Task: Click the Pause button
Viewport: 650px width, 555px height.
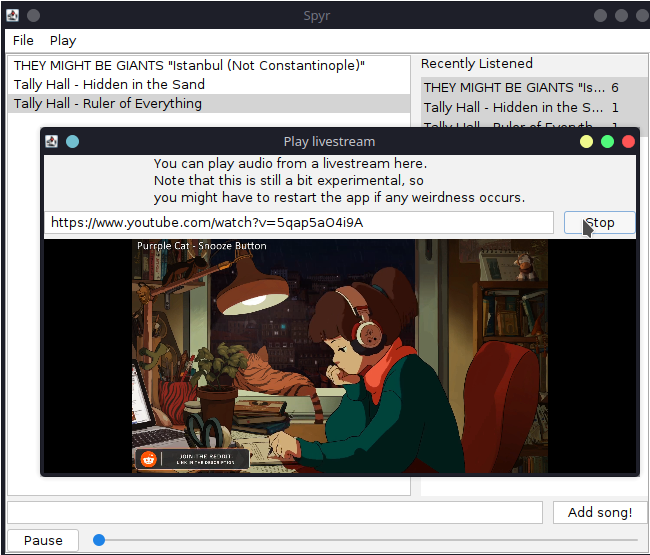Action: (x=43, y=540)
